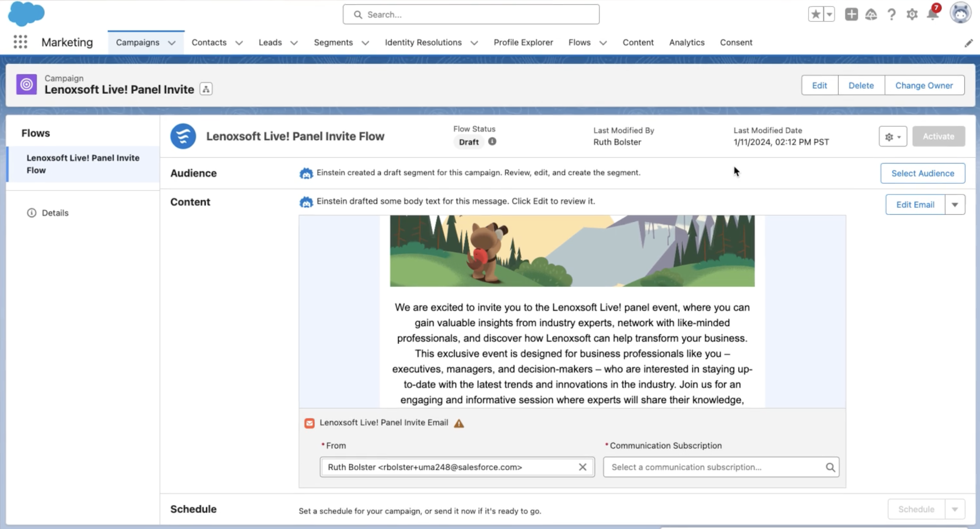Expand the Contacts tab chevron
The height and width of the screenshot is (529, 980).
(x=239, y=43)
